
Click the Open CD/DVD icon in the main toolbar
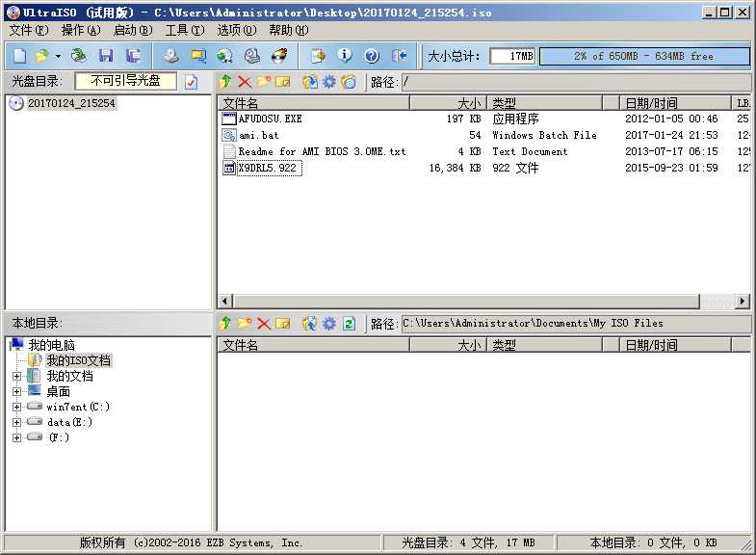point(78,56)
